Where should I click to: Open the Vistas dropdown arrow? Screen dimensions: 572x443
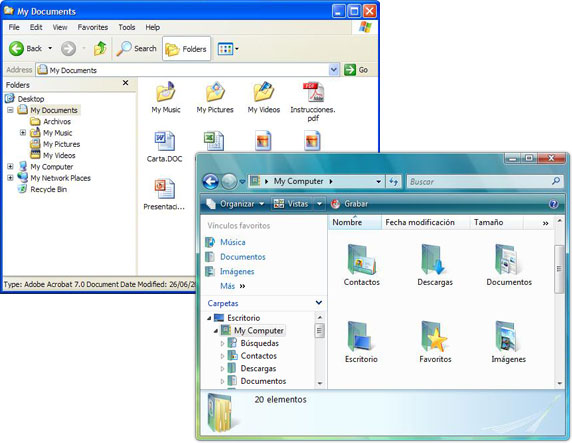point(319,204)
